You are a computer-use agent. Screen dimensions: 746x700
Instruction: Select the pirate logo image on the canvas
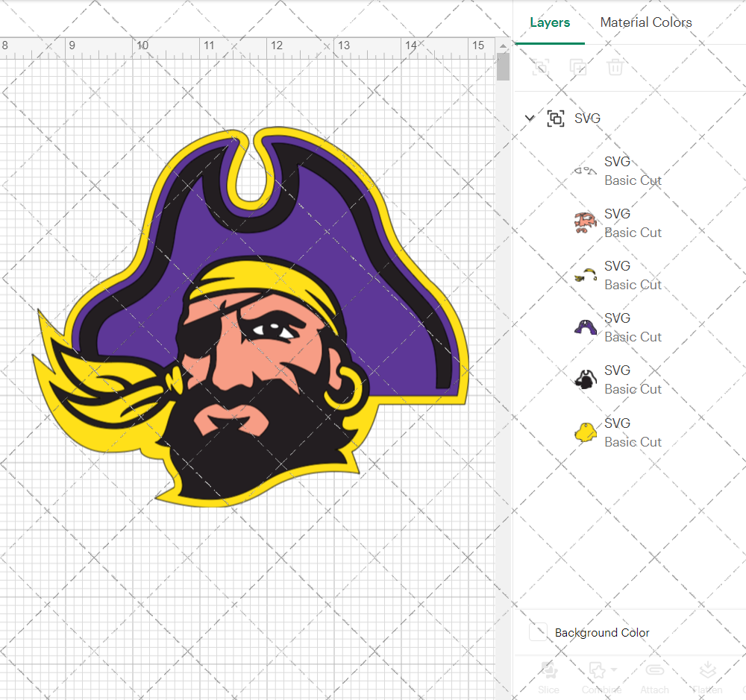coord(250,317)
